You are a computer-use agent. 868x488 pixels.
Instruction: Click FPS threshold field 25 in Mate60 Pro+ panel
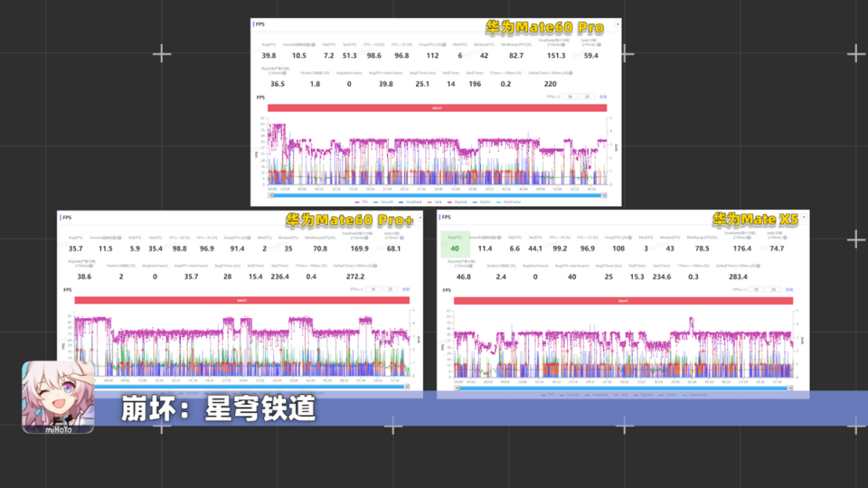391,289
